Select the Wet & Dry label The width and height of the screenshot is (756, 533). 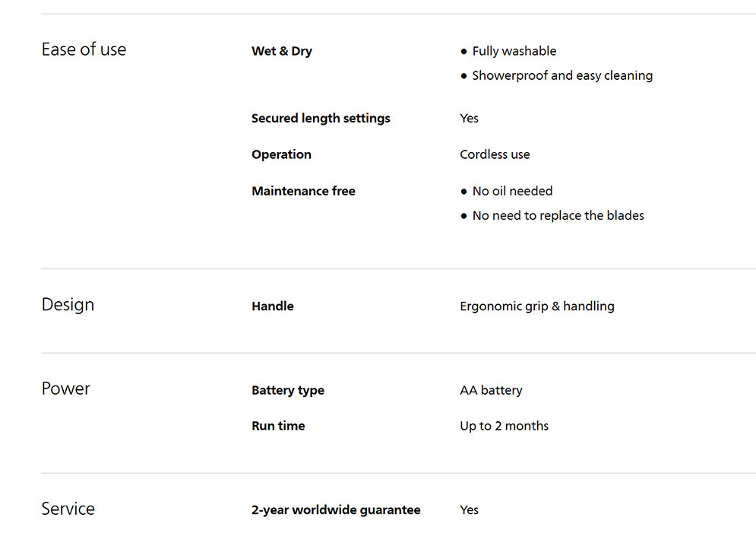click(281, 51)
